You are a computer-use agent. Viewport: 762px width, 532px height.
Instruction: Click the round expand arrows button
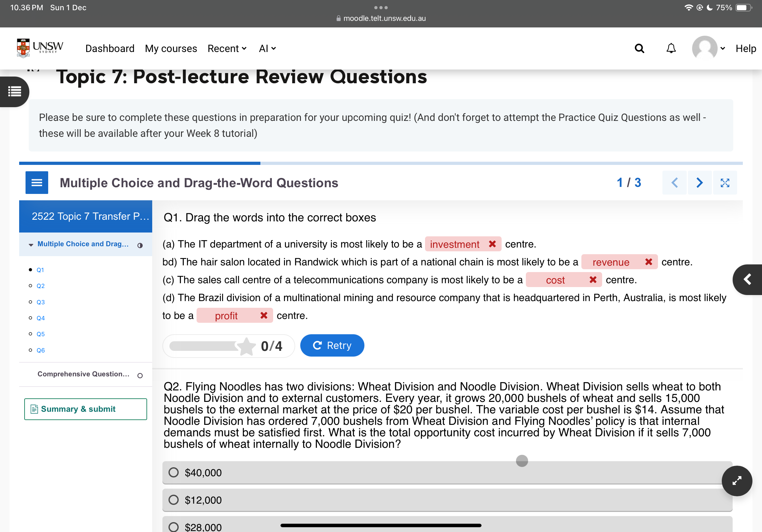pos(736,481)
